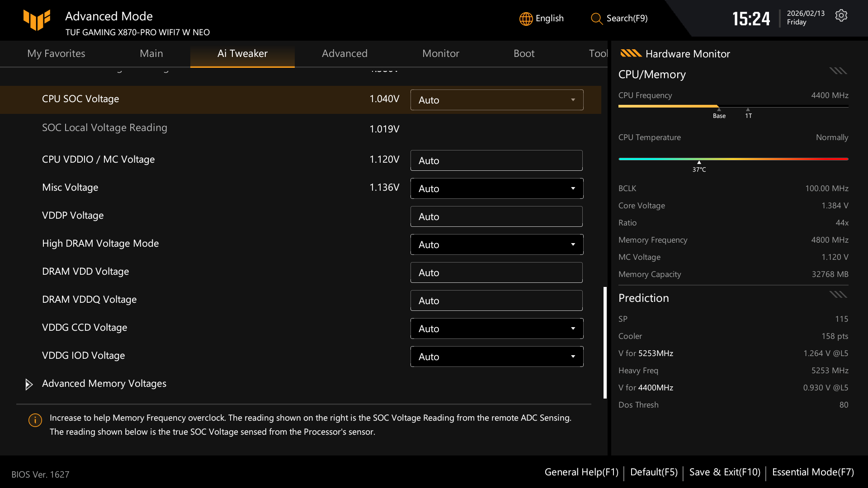Click the Hardware Monitor hazard-stripe icon
868x488 pixels.
coord(631,53)
